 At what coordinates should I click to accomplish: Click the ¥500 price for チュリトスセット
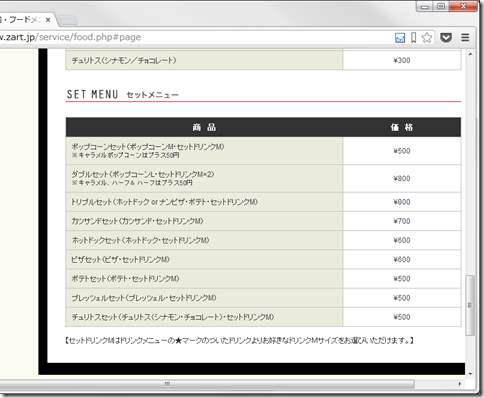(x=402, y=317)
